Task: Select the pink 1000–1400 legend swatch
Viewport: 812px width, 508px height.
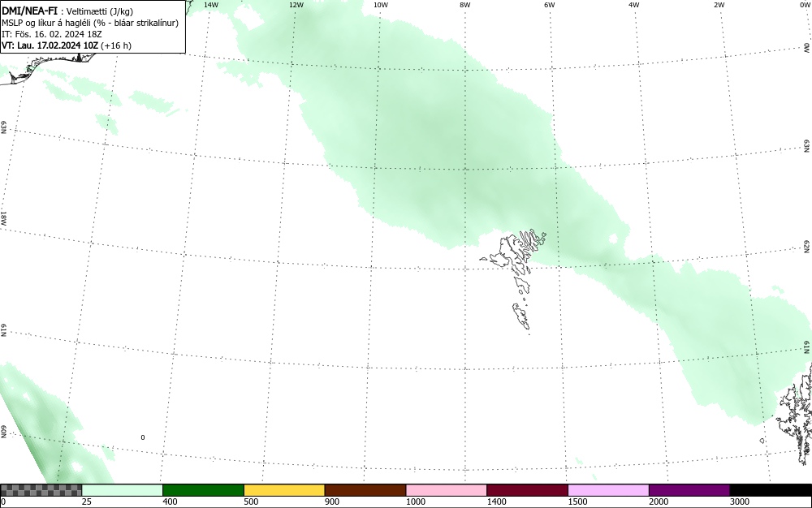Action: tap(447, 490)
